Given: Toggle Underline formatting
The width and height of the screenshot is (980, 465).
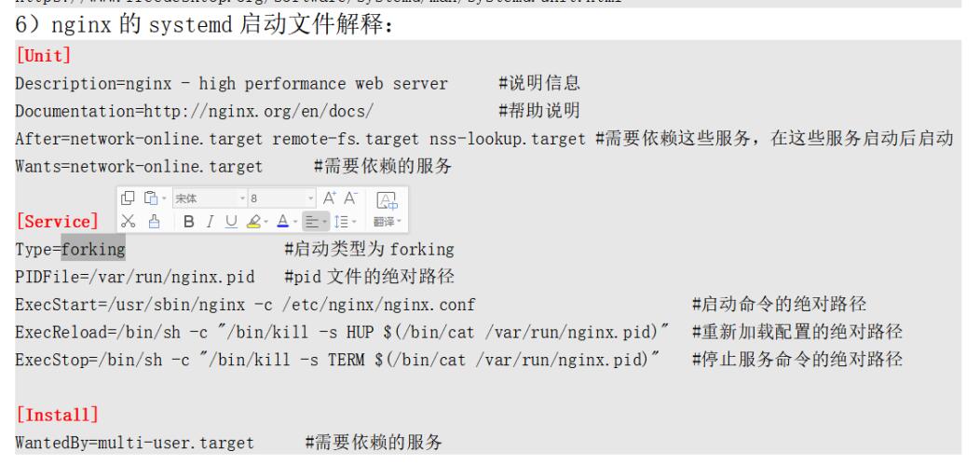Looking at the screenshot, I should click(231, 221).
